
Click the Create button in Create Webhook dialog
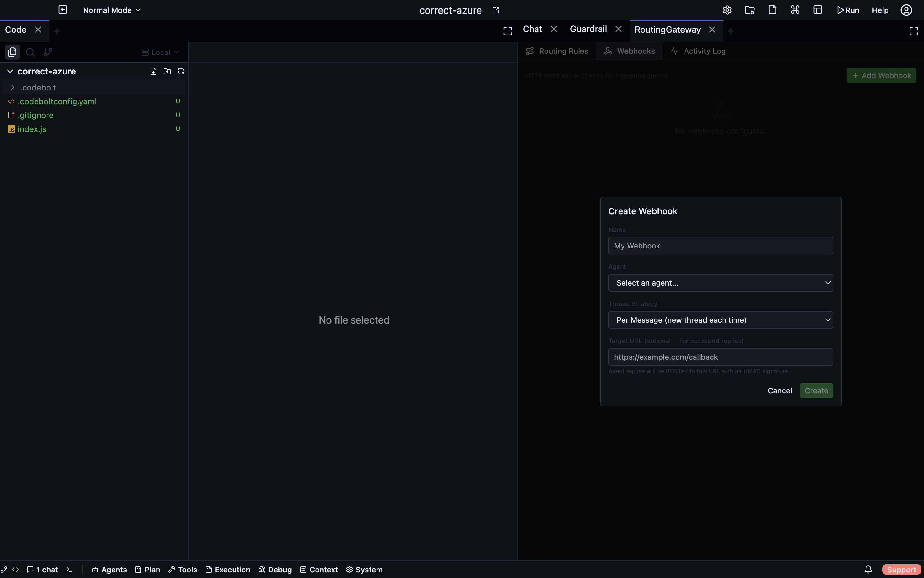click(816, 390)
